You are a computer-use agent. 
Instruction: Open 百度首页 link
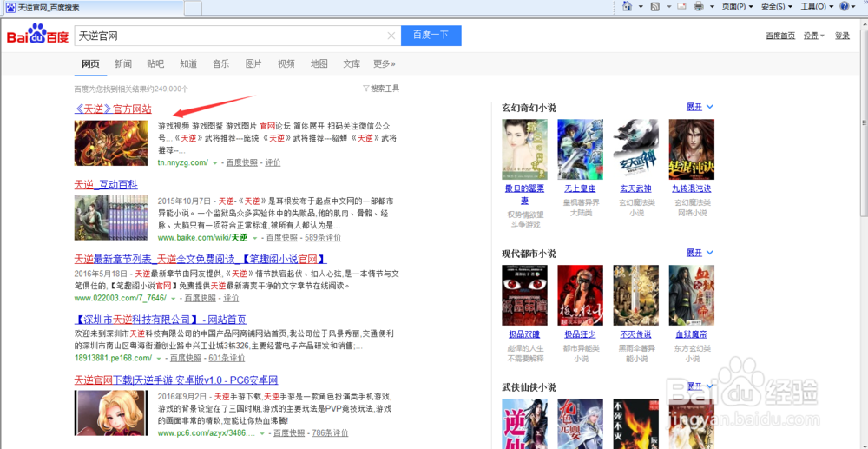780,36
